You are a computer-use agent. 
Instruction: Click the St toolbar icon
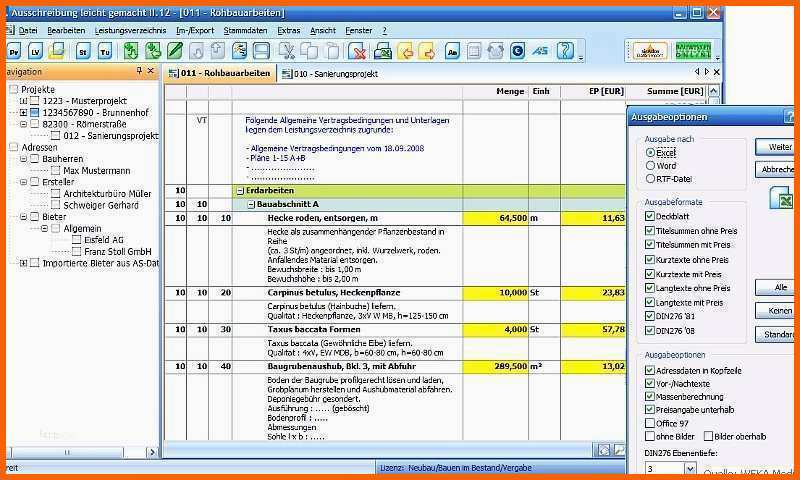(83, 52)
